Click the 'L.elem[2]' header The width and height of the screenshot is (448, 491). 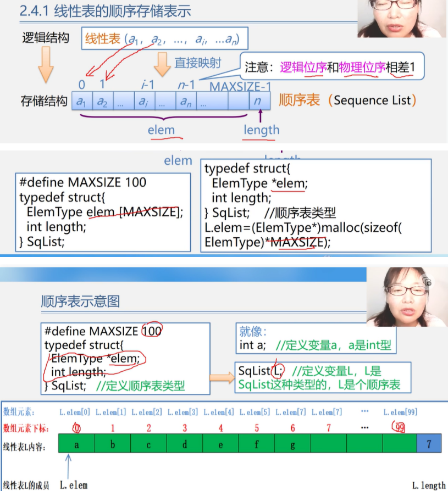click(x=147, y=412)
